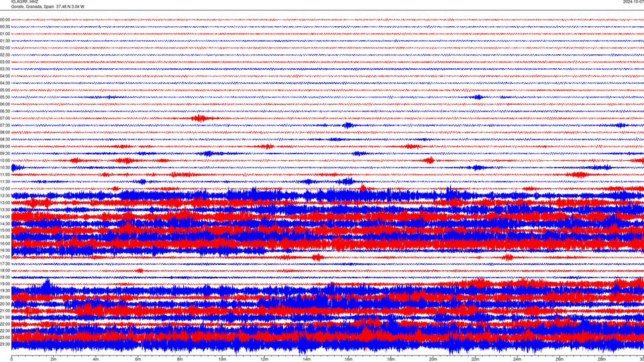
Task: Click the 22m axis label
Action: (x=475, y=359)
